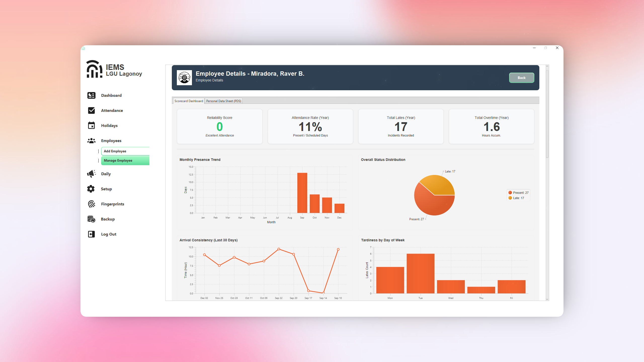The width and height of the screenshot is (644, 362).
Task: Click the Present: 27 legend swatch
Action: (510, 193)
